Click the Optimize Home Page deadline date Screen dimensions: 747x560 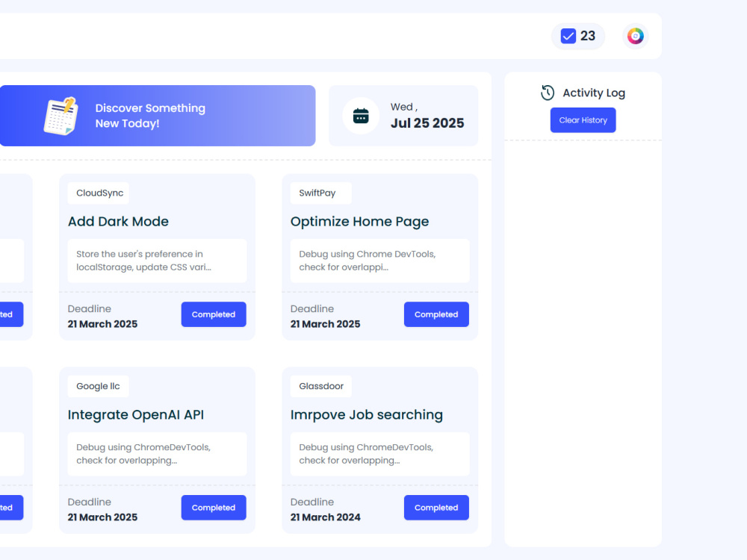[326, 324]
